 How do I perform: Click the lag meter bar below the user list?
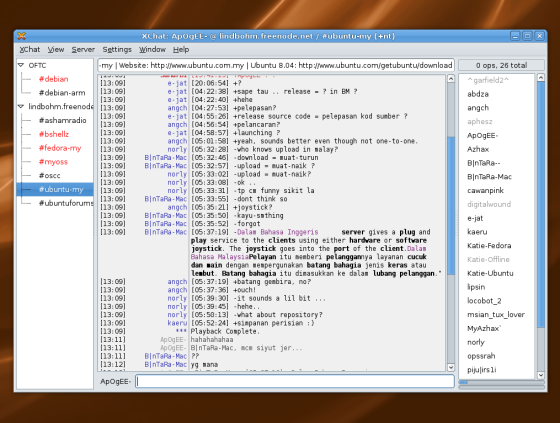pos(501,382)
